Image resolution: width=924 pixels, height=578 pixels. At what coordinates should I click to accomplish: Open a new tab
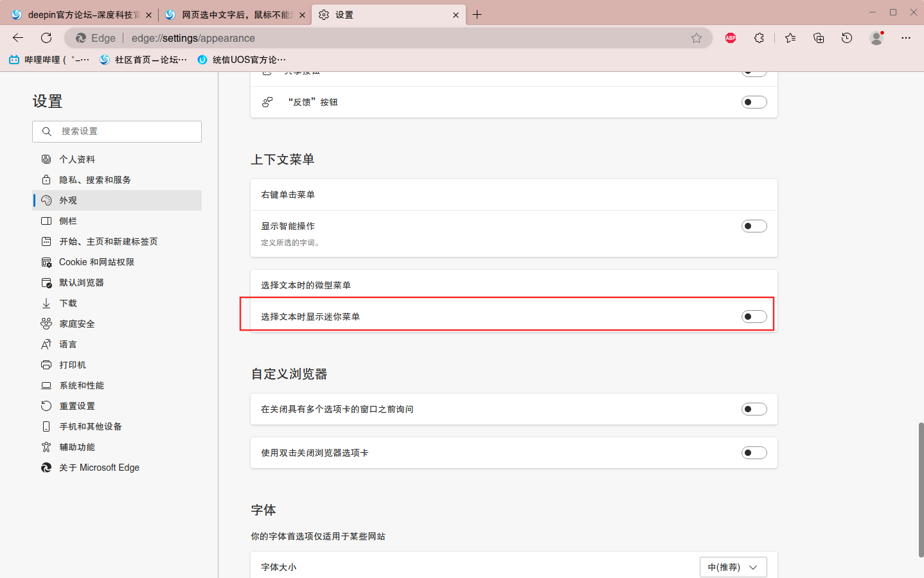click(x=477, y=15)
